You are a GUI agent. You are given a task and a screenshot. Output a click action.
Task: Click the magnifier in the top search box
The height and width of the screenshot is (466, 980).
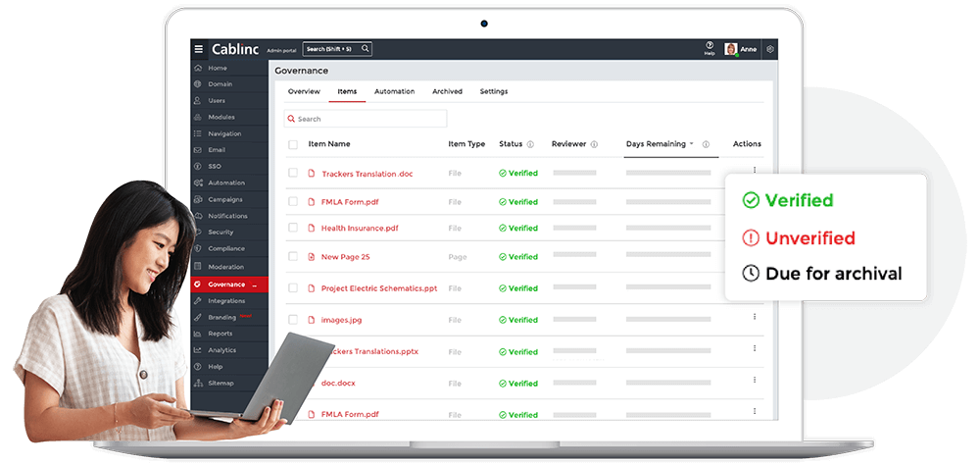click(x=365, y=49)
